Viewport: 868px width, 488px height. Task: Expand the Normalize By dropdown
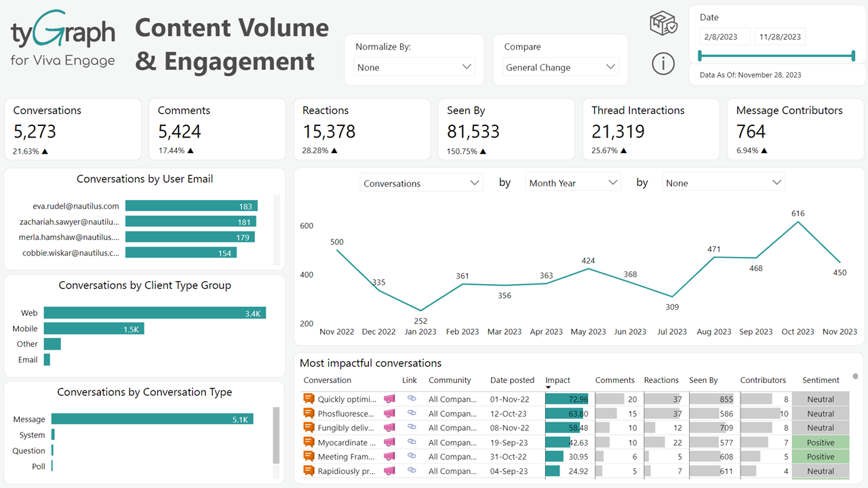point(414,67)
